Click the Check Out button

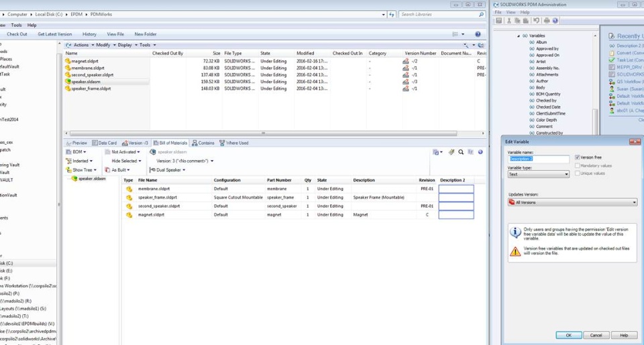(x=17, y=34)
